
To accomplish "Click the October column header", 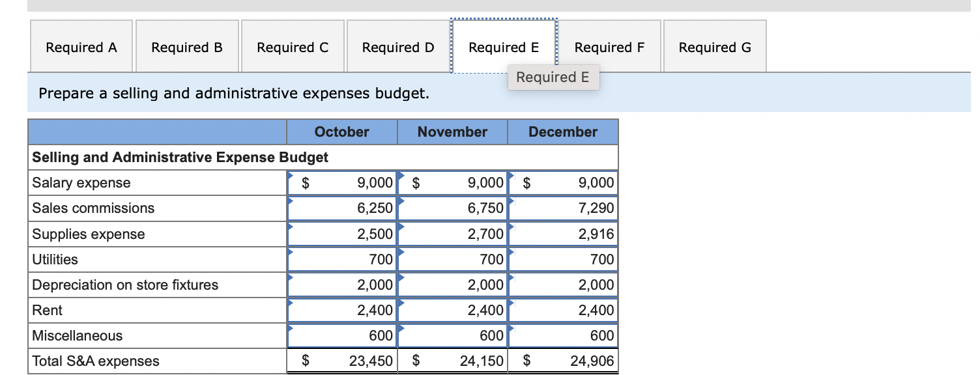I will tap(341, 132).
